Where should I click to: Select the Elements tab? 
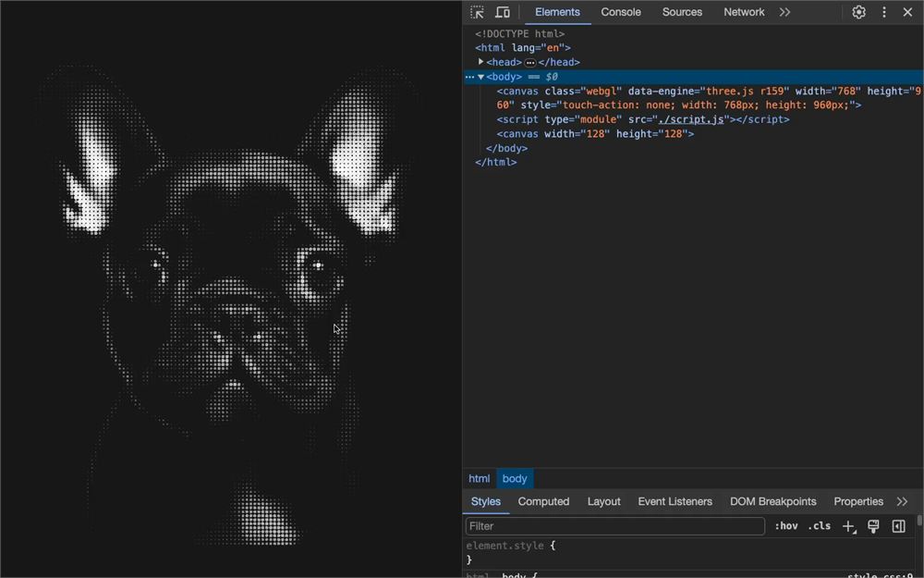click(x=557, y=12)
